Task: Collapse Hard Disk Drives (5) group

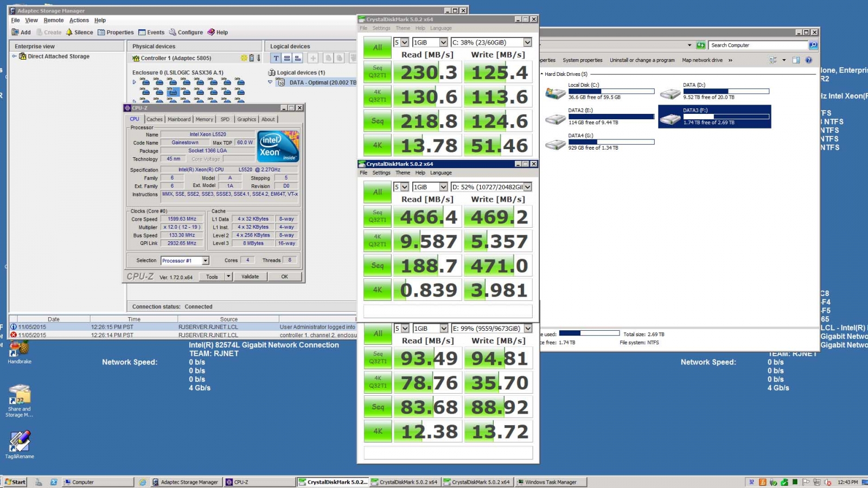Action: coord(541,74)
